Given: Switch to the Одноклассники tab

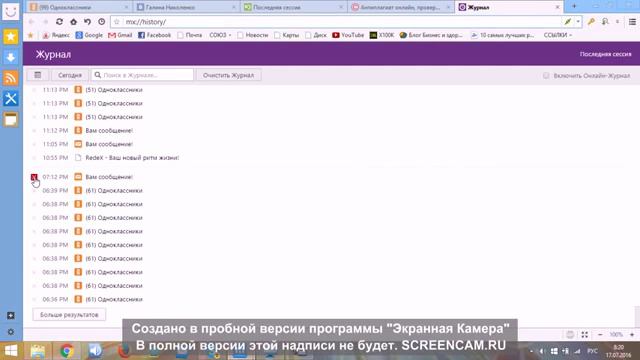Looking at the screenshot, I should click(80, 7).
